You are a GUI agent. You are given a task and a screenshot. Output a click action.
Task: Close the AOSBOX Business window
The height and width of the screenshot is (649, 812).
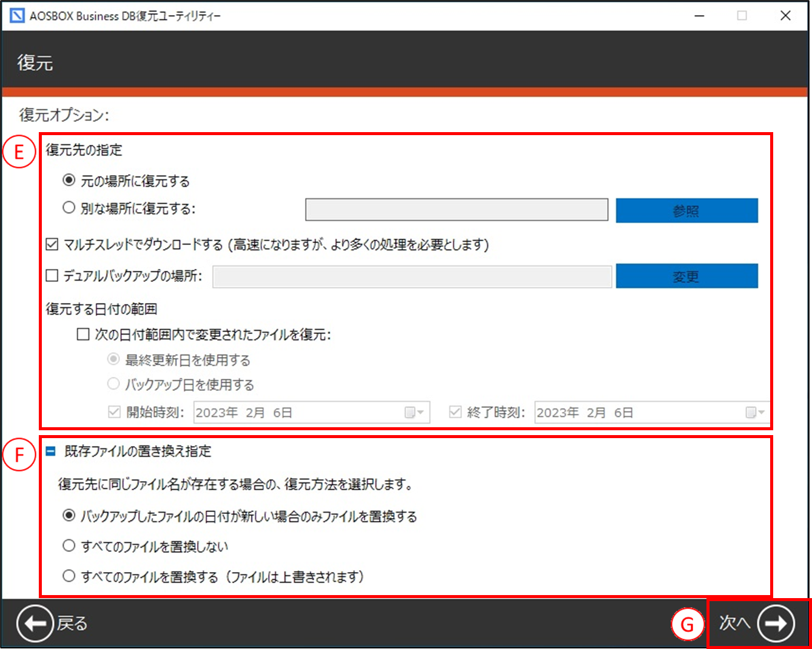click(x=785, y=16)
